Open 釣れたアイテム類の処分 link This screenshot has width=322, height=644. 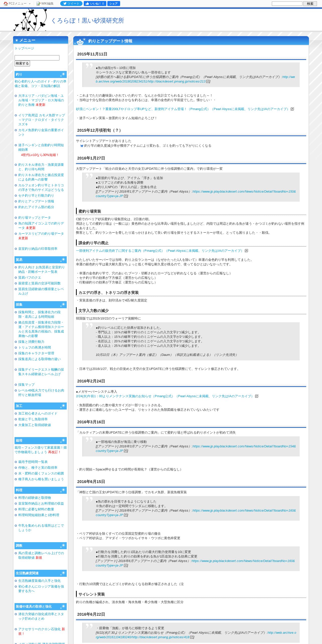coord(36,207)
